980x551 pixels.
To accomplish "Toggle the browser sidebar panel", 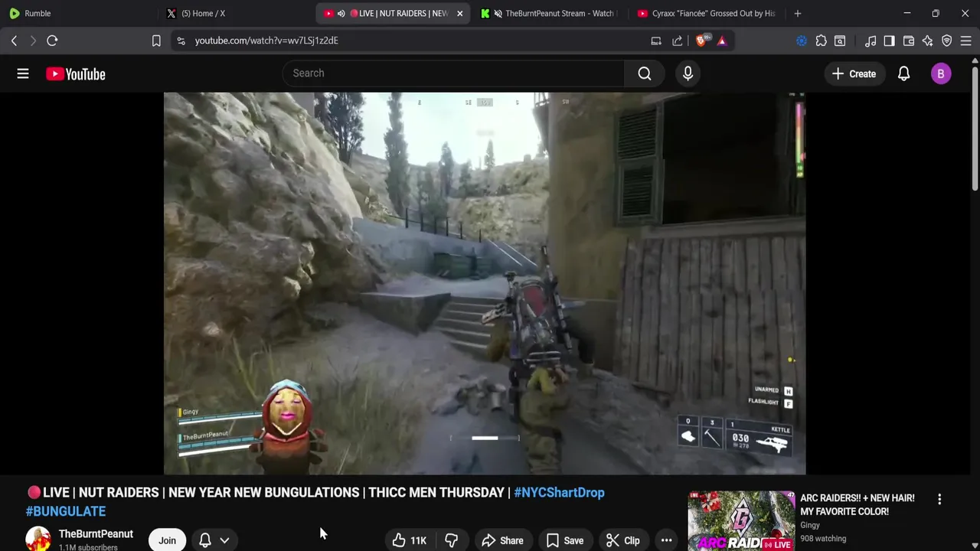I will [x=889, y=41].
